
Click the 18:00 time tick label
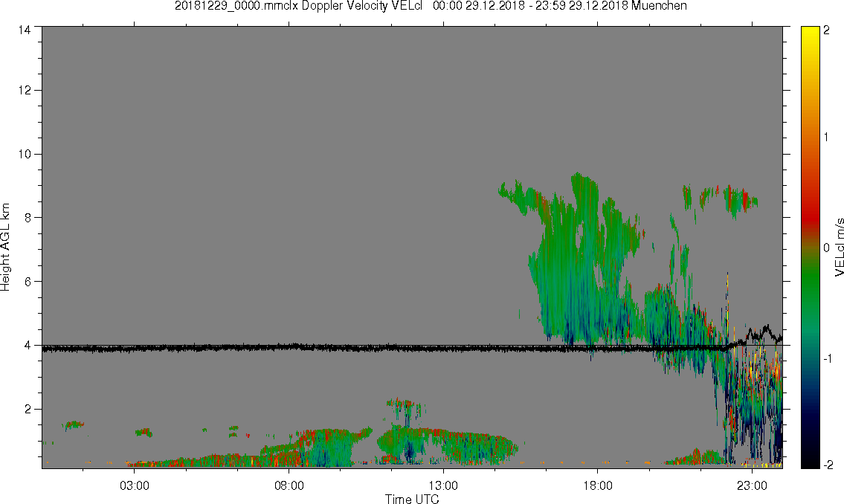[x=597, y=485]
